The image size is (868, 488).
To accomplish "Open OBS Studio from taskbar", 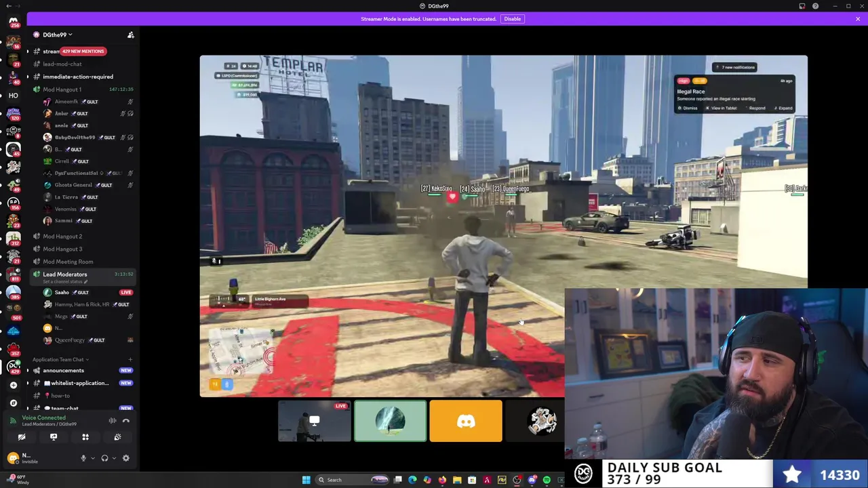I will click(517, 480).
